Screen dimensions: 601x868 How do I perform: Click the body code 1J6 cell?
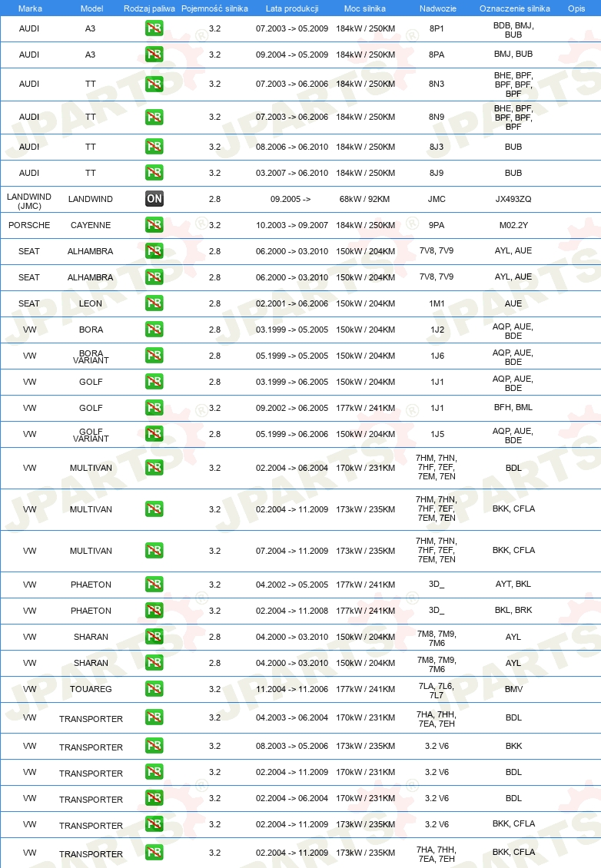[437, 356]
